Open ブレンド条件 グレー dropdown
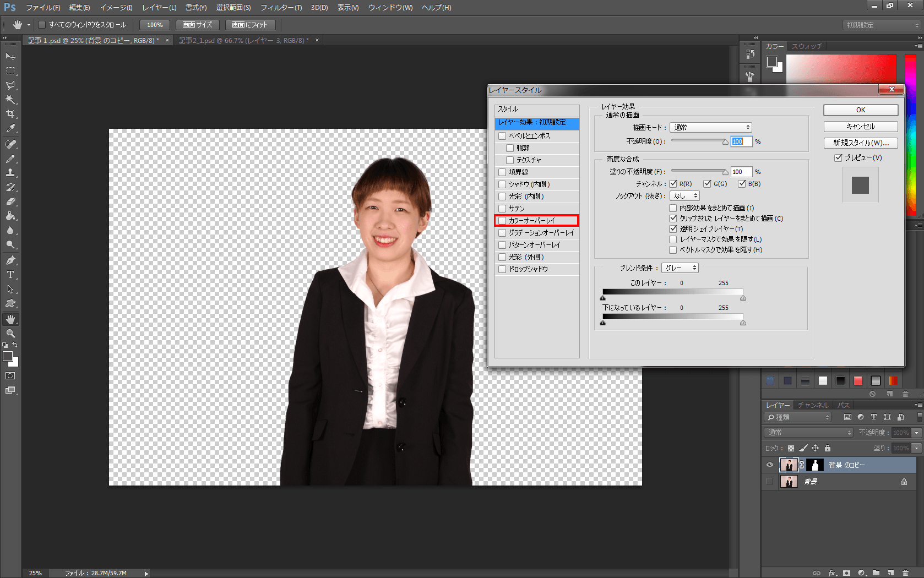924x578 pixels. [x=680, y=268]
